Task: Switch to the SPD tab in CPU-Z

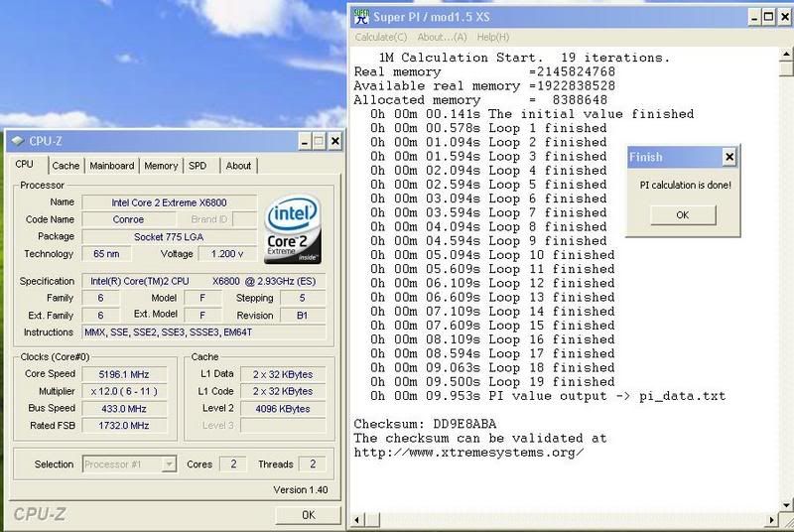Action: [x=198, y=166]
